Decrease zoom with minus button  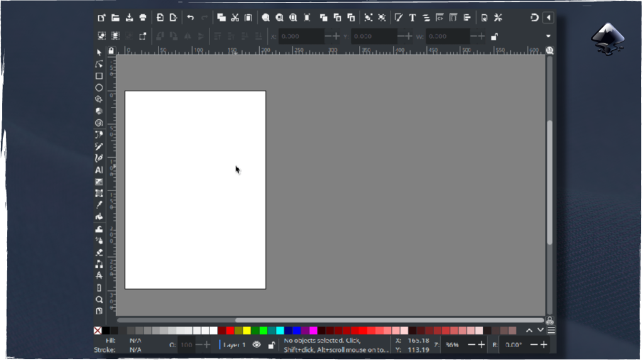(472, 346)
